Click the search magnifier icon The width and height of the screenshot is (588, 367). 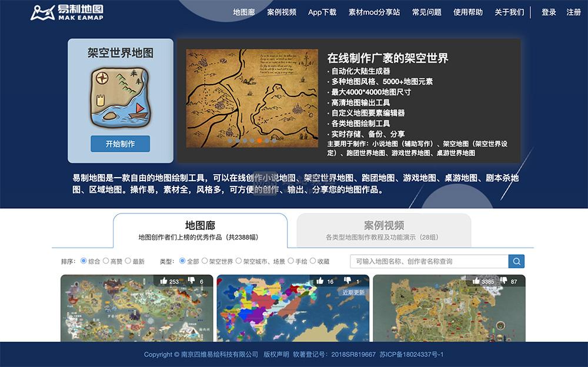click(516, 261)
